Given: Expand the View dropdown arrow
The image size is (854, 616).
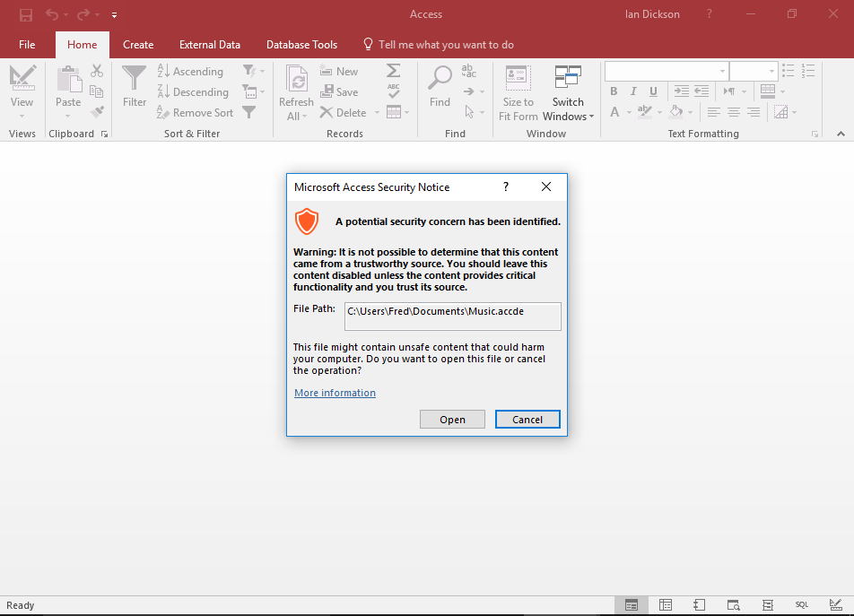Looking at the screenshot, I should point(22,116).
